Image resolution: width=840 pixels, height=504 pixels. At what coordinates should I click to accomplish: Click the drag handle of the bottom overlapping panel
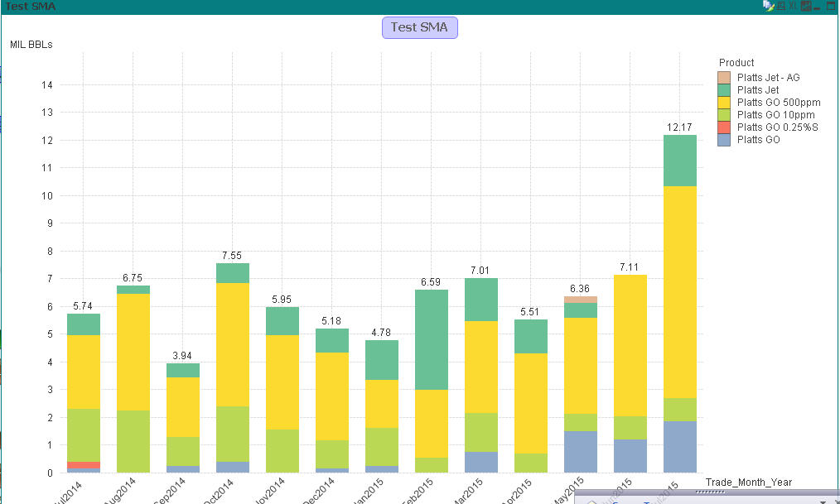(711, 492)
